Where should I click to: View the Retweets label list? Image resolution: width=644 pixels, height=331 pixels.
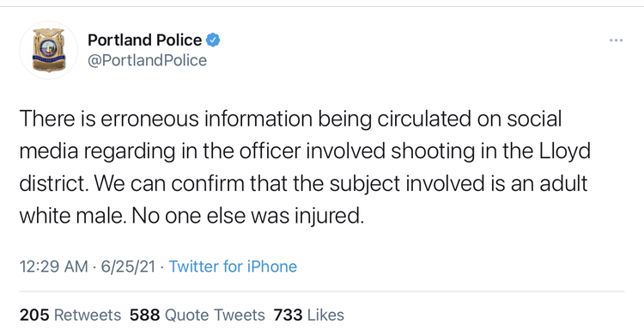88,315
